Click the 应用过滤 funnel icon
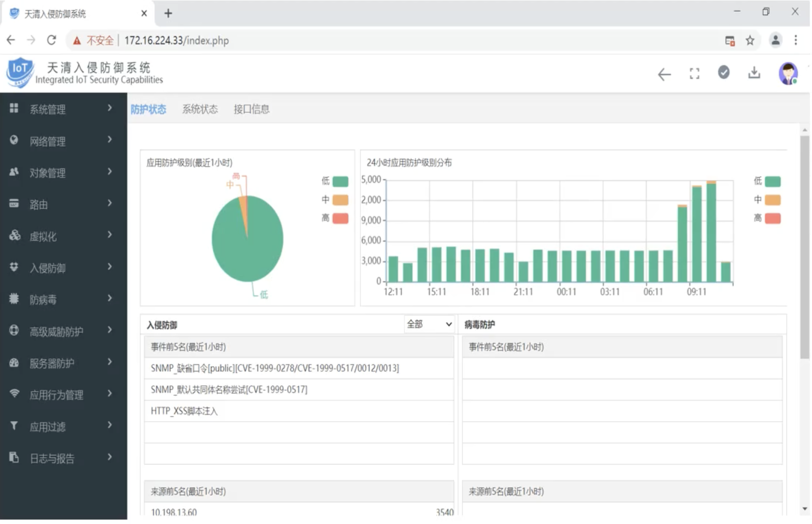Viewport: 812px width, 524px height. tap(14, 425)
